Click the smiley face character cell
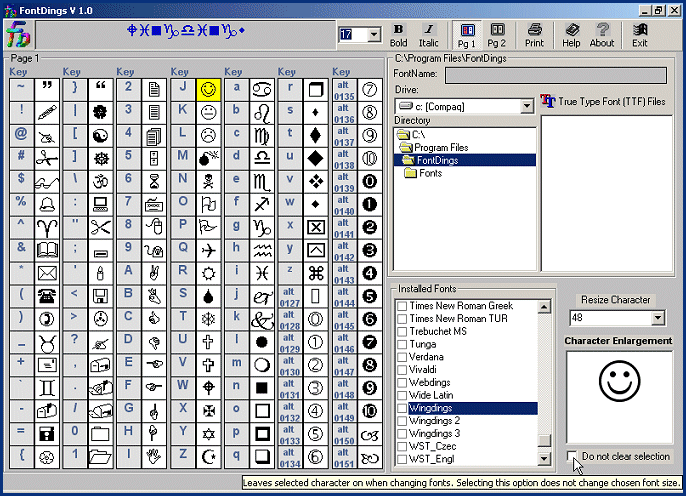This screenshot has height=496, width=686. click(208, 90)
